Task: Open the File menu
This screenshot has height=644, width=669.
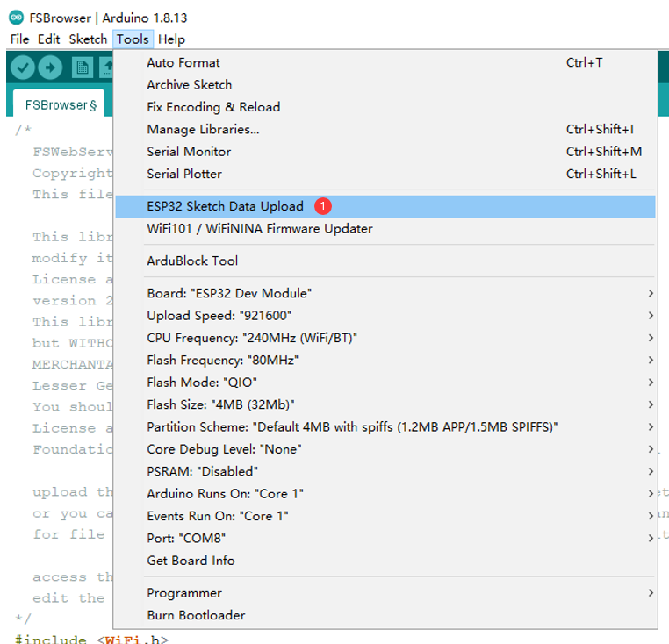Action: (x=19, y=39)
